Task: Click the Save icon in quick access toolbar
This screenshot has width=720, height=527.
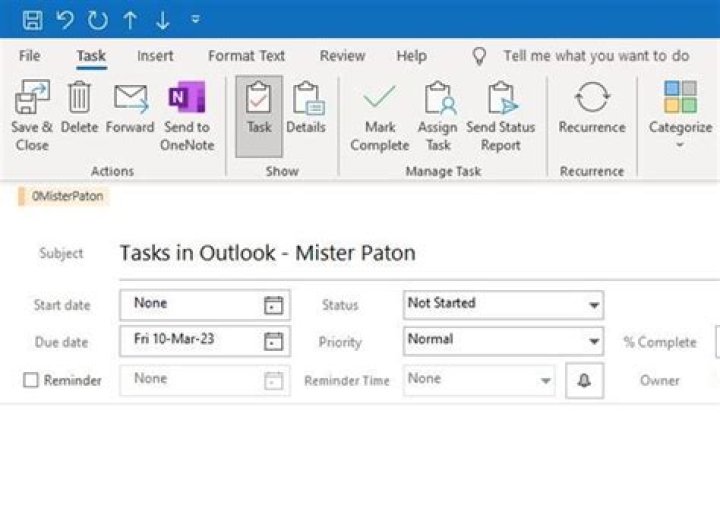Action: tap(32, 20)
